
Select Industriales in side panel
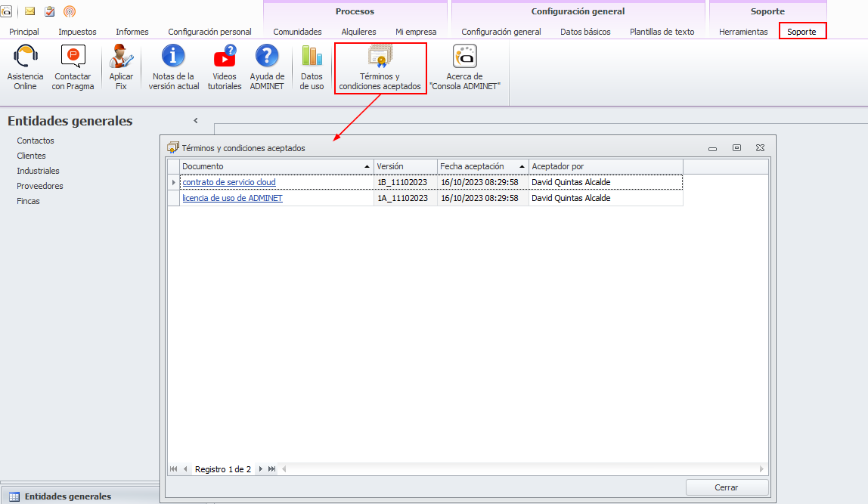(x=38, y=171)
